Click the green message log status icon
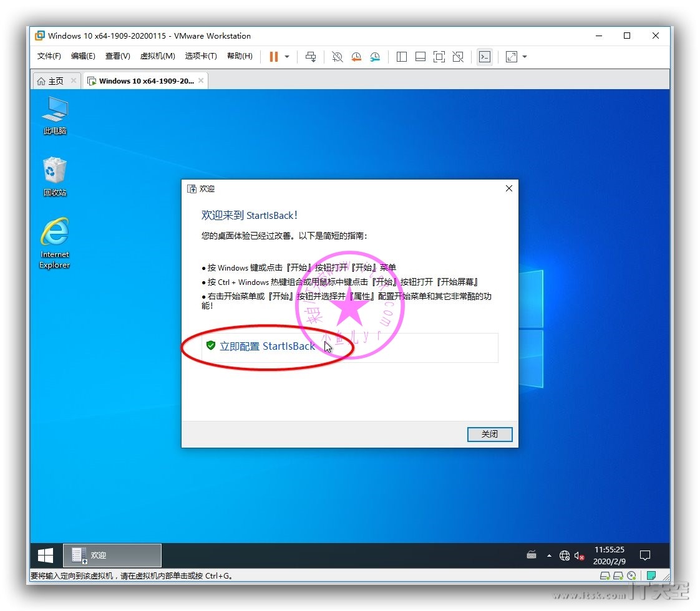 tap(651, 575)
